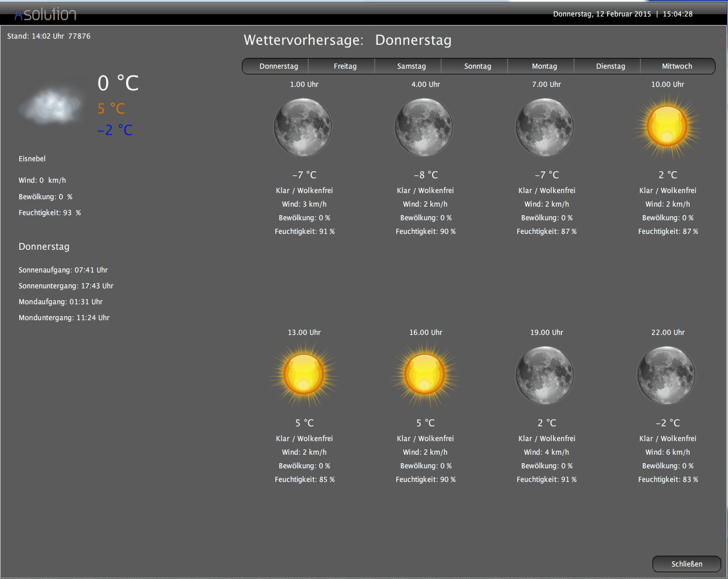Click the moon icon for 7.00 Uhr
728x579 pixels.
545,127
